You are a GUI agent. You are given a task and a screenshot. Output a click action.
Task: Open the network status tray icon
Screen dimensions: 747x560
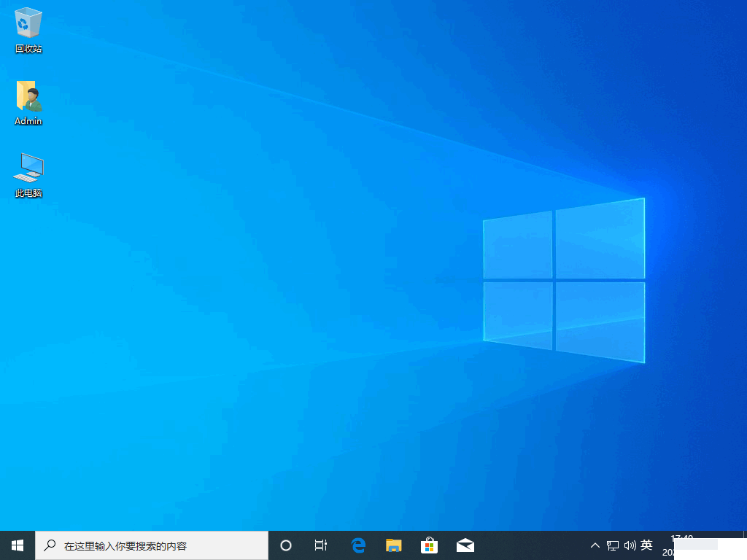(x=613, y=545)
